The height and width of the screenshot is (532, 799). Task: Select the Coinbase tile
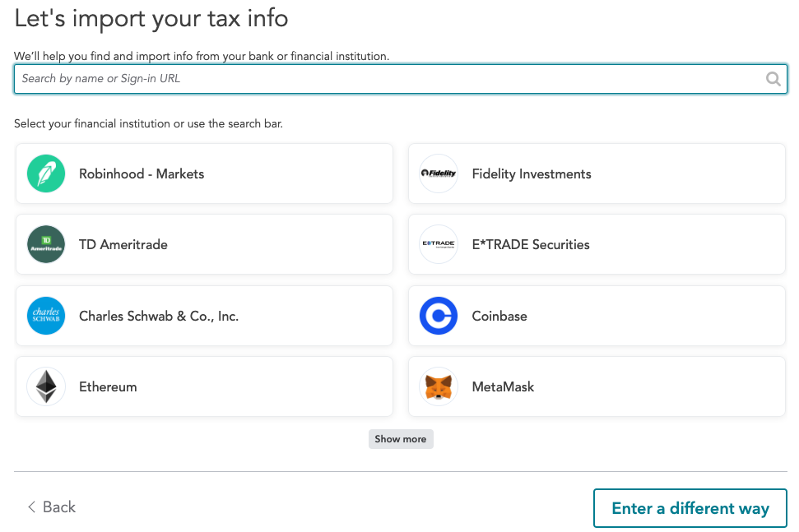coord(596,315)
